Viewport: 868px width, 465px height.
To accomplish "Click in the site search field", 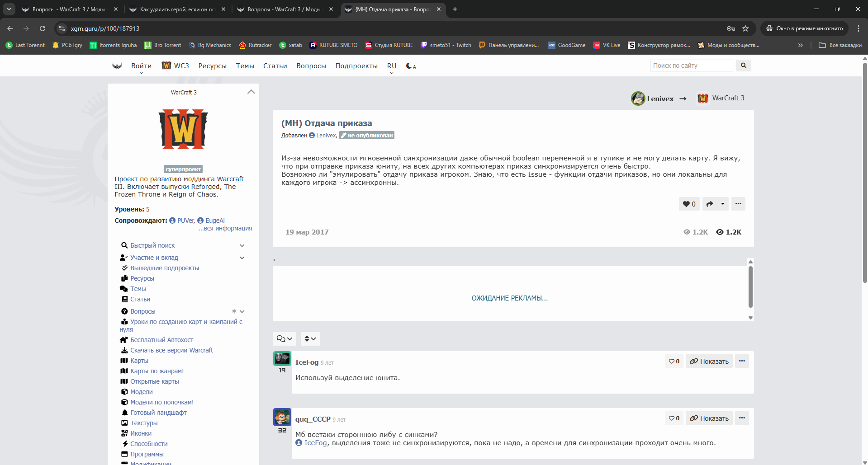I will click(x=691, y=66).
